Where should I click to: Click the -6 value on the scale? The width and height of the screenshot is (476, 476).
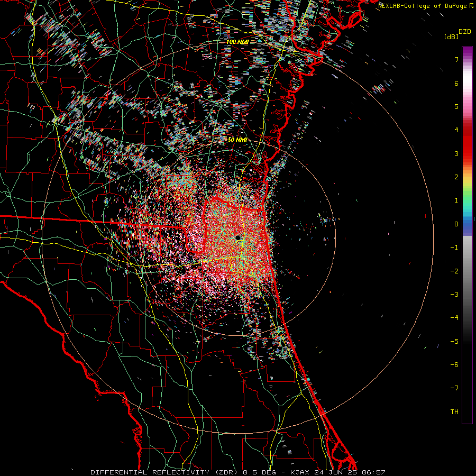click(454, 365)
